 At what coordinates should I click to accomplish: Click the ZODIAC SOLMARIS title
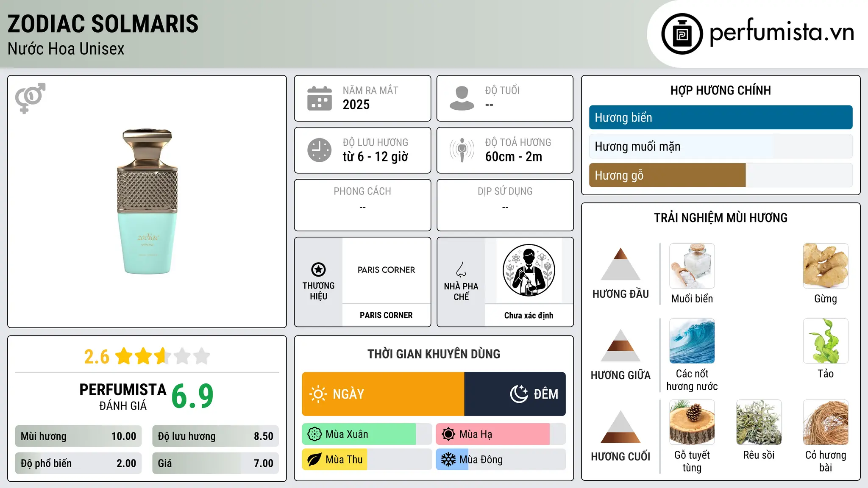(103, 24)
